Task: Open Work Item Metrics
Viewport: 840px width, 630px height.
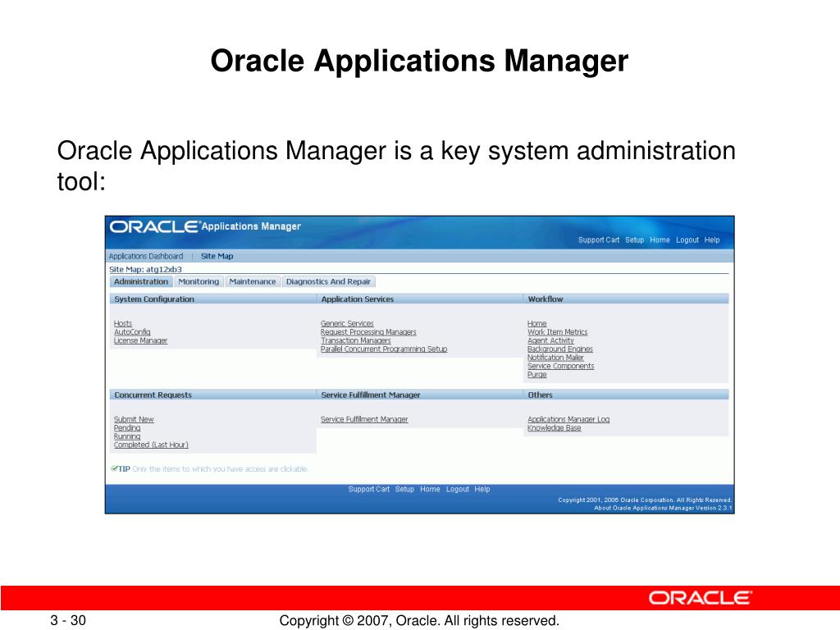Action: click(557, 332)
